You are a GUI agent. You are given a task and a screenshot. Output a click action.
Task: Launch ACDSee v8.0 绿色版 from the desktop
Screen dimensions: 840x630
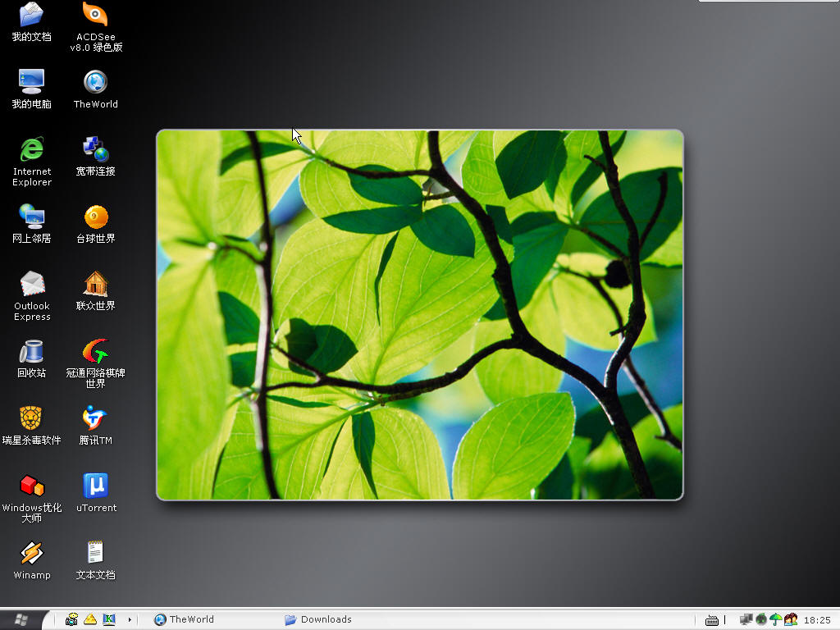[95, 27]
